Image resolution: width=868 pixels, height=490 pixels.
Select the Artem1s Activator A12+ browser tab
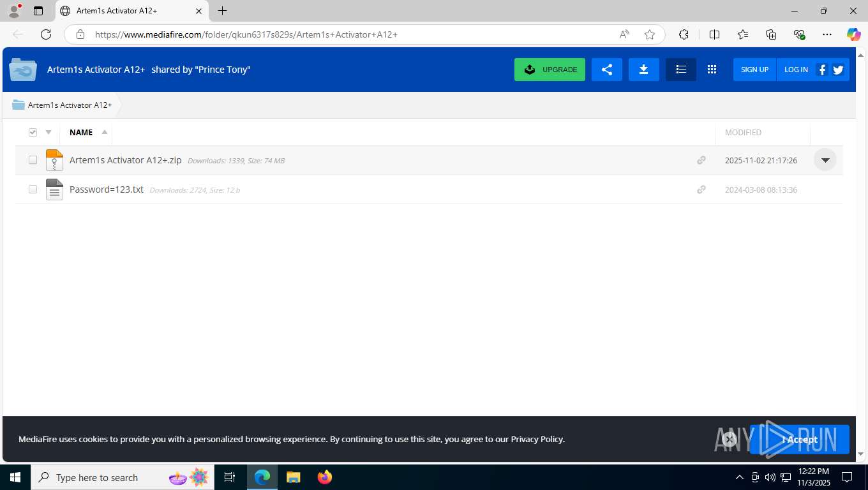point(131,11)
